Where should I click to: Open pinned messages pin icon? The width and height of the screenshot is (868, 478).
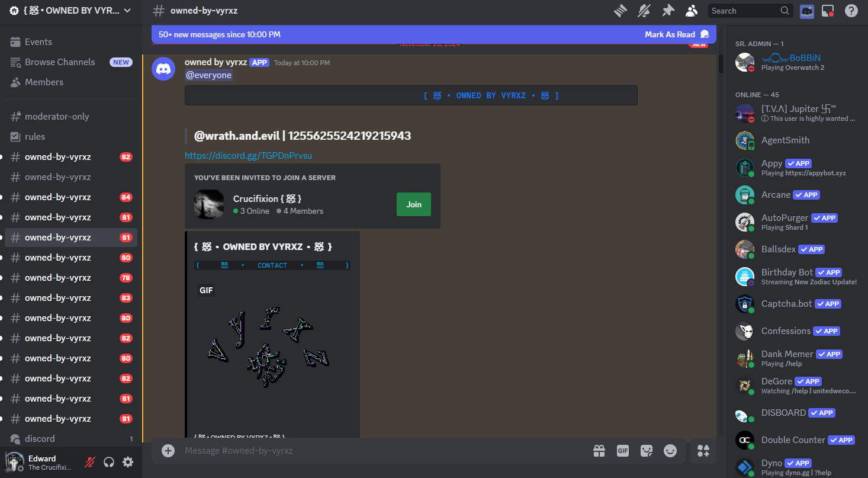pyautogui.click(x=668, y=11)
